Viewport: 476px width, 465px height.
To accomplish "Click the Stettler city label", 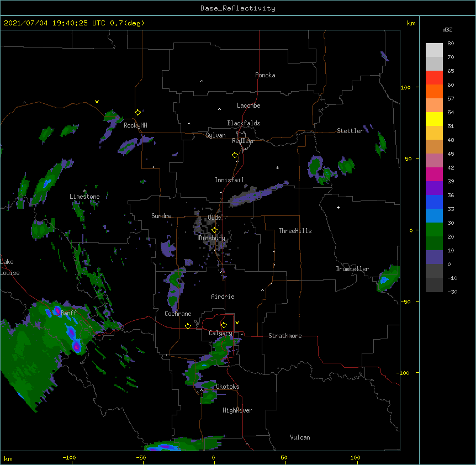I will click(x=350, y=131).
